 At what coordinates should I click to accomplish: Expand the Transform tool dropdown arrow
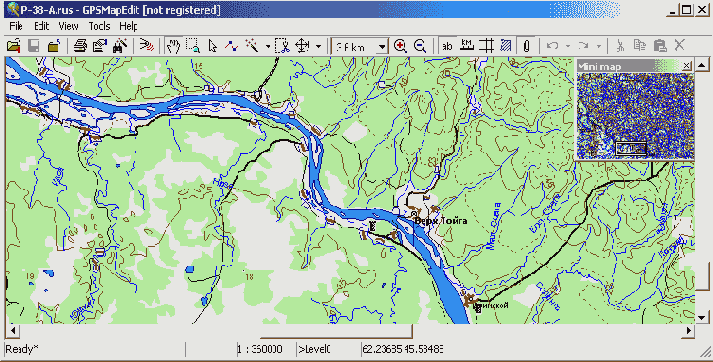point(318,46)
